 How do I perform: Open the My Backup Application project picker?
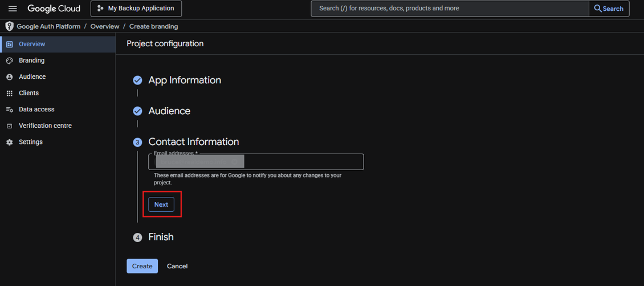(x=136, y=8)
